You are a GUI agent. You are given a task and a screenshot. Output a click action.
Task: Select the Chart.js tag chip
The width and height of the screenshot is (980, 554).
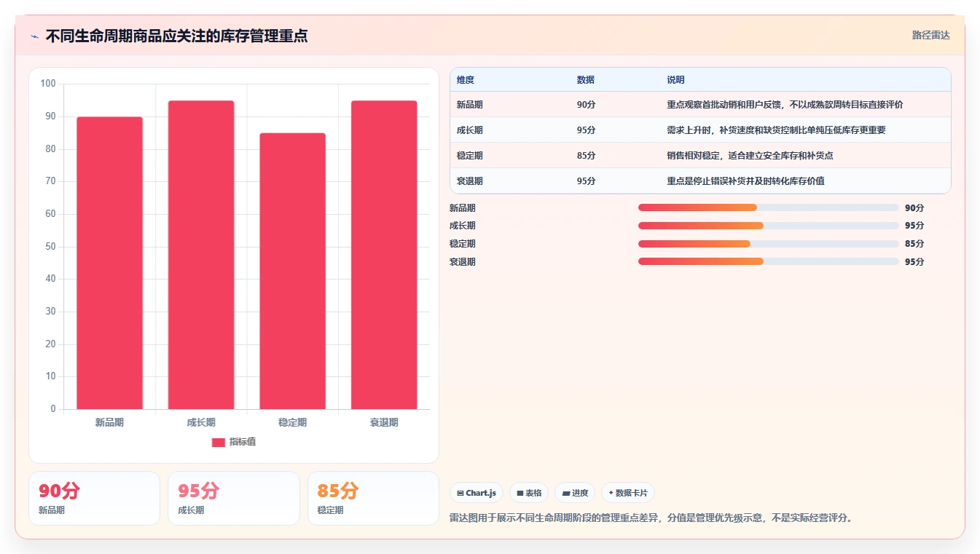[477, 493]
